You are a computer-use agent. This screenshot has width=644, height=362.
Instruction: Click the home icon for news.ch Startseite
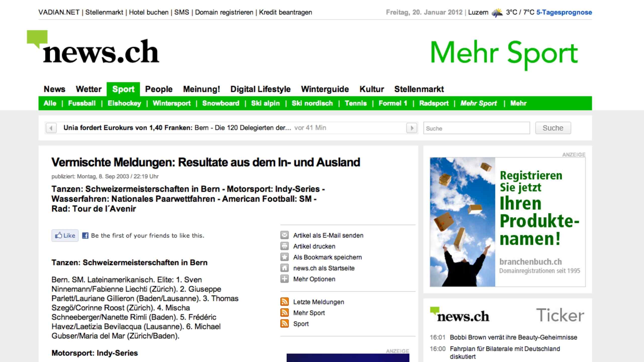[285, 268]
